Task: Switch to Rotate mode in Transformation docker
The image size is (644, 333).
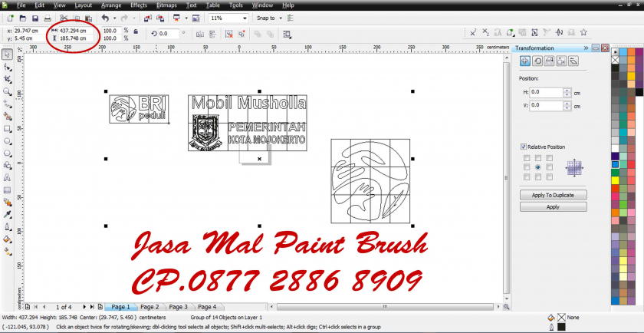Action: (x=536, y=61)
